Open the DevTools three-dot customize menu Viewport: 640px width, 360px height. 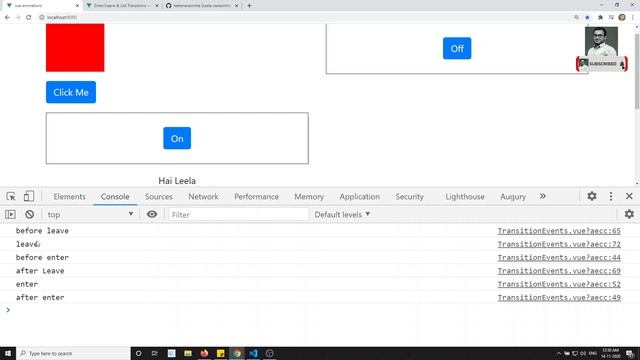(611, 196)
